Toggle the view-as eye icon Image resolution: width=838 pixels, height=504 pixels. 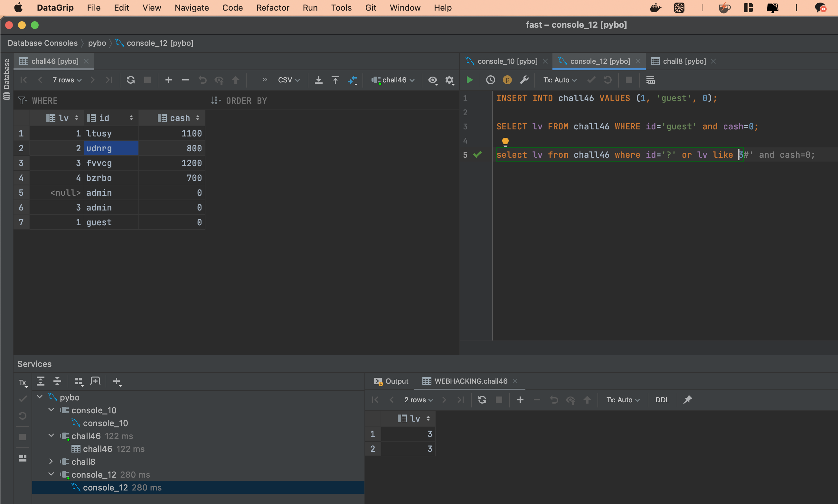click(432, 80)
